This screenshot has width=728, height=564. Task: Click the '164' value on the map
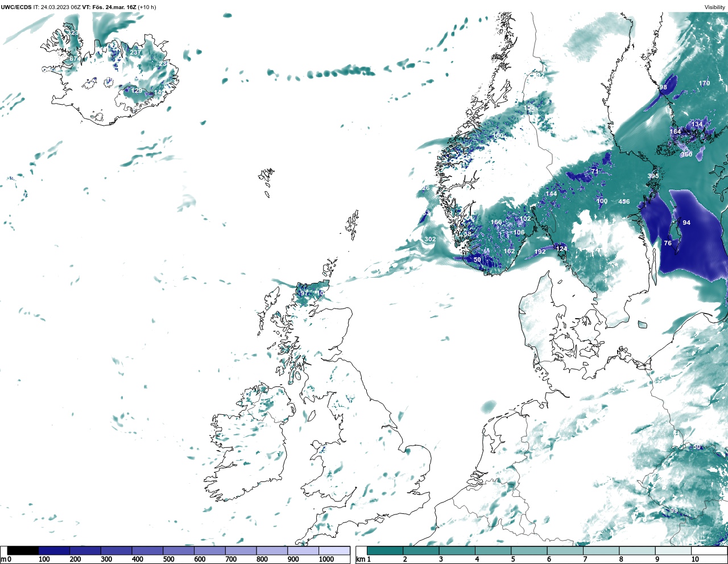click(675, 131)
